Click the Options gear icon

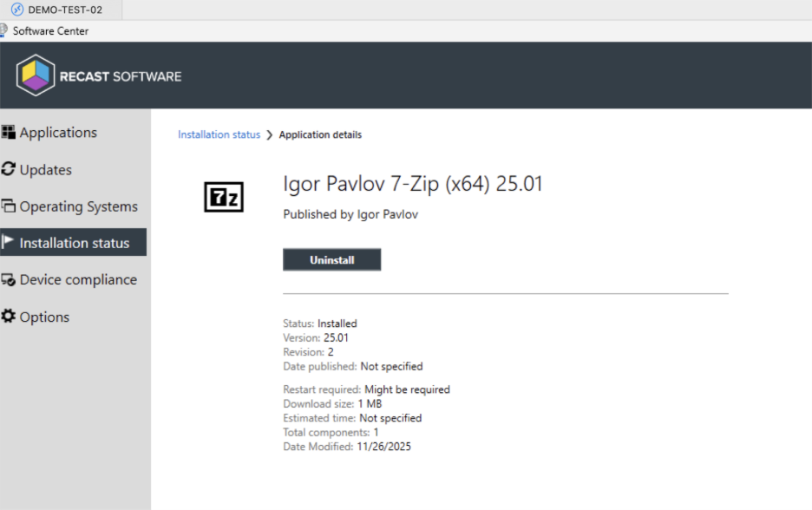click(x=9, y=317)
